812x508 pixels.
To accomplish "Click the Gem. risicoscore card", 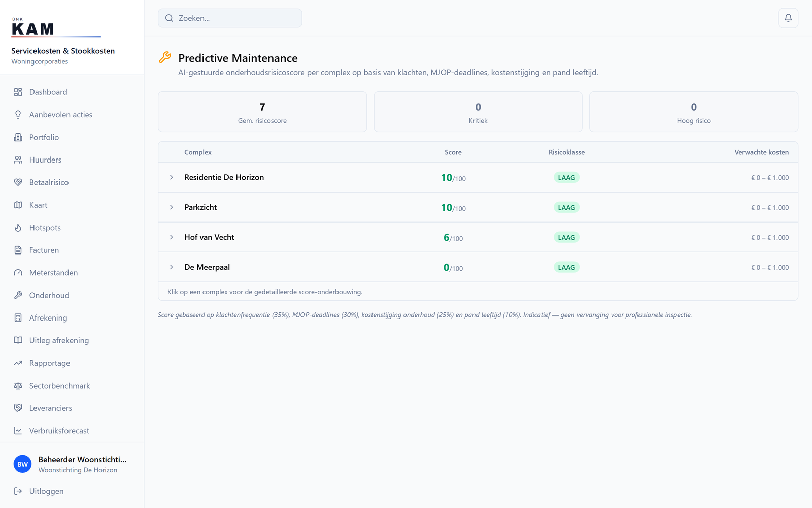I will 262,112.
